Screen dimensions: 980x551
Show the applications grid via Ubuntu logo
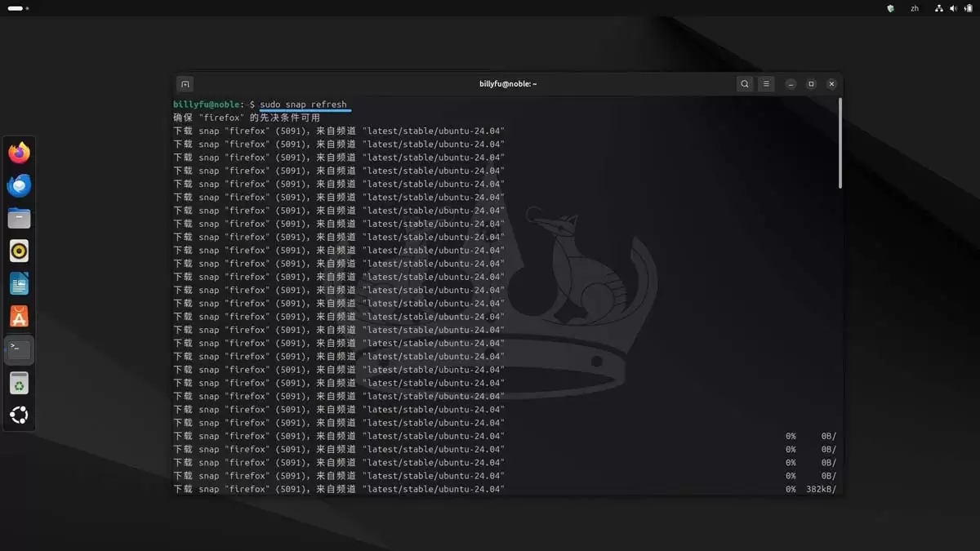pyautogui.click(x=19, y=415)
